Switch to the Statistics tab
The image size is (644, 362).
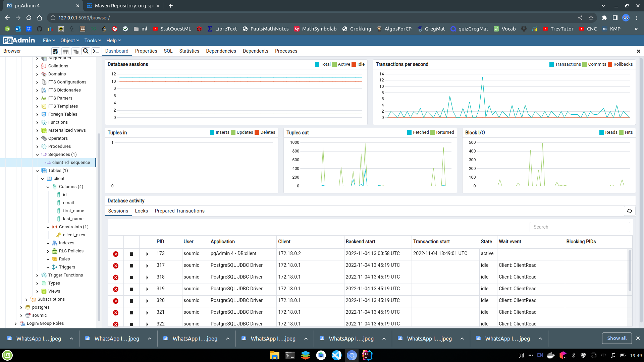pyautogui.click(x=189, y=51)
